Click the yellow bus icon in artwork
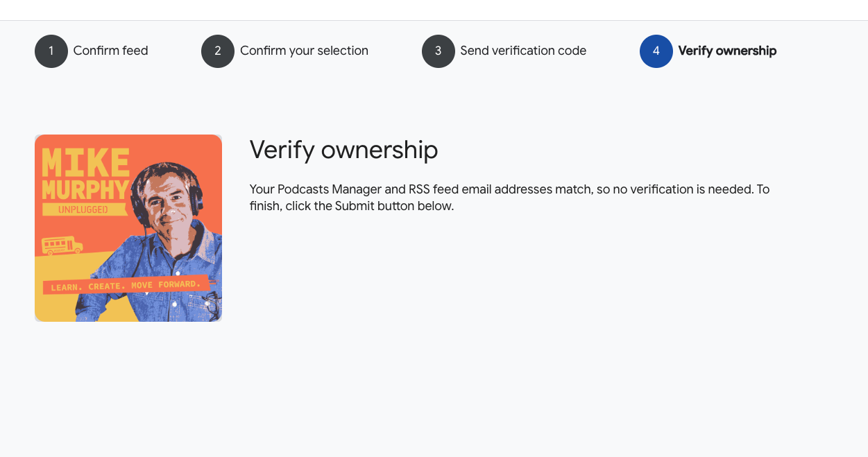Image resolution: width=868 pixels, height=457 pixels. pos(62,245)
